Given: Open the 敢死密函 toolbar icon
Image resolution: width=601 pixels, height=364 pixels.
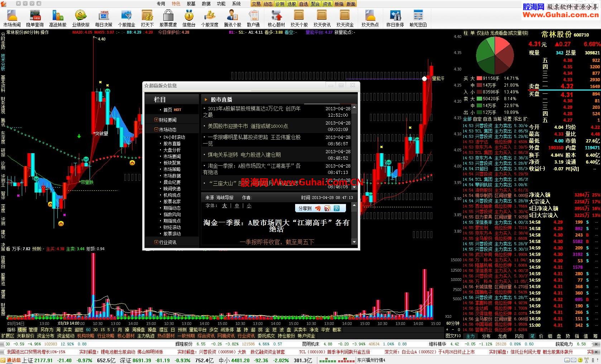Looking at the screenshot, I should click(x=418, y=19).
